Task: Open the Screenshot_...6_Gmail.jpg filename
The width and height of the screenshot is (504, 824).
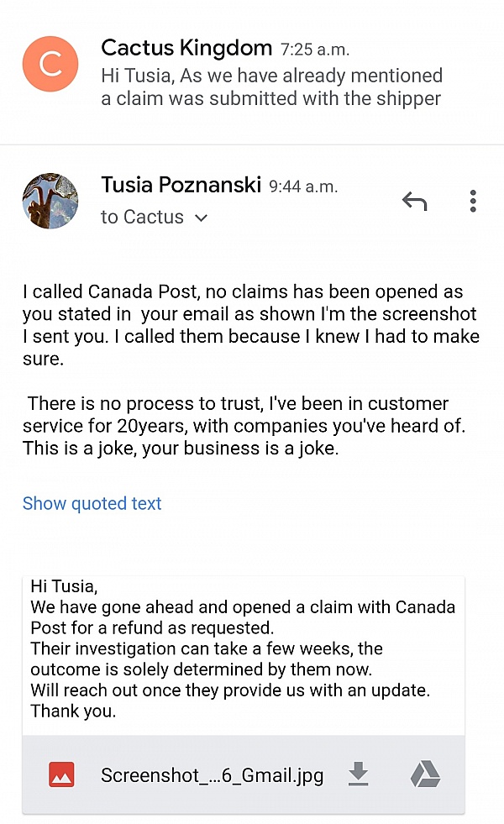Action: tap(212, 775)
